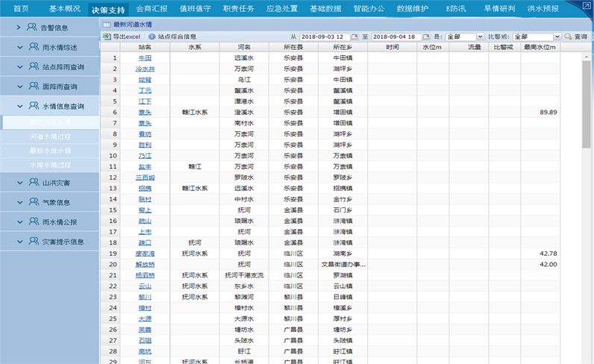
Task: Click the people icon beside 水情信息查询
Action: [34, 106]
